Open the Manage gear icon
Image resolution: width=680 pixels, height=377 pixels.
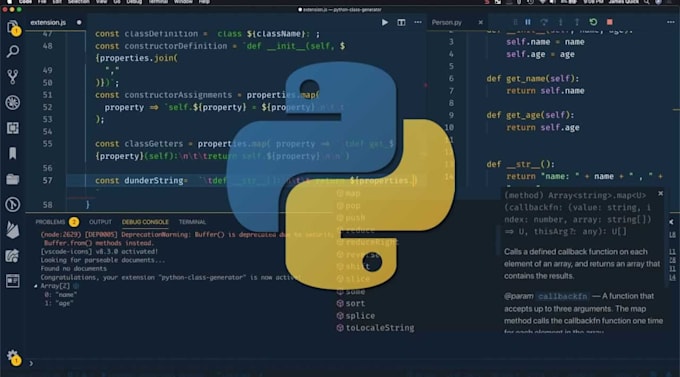point(13,357)
